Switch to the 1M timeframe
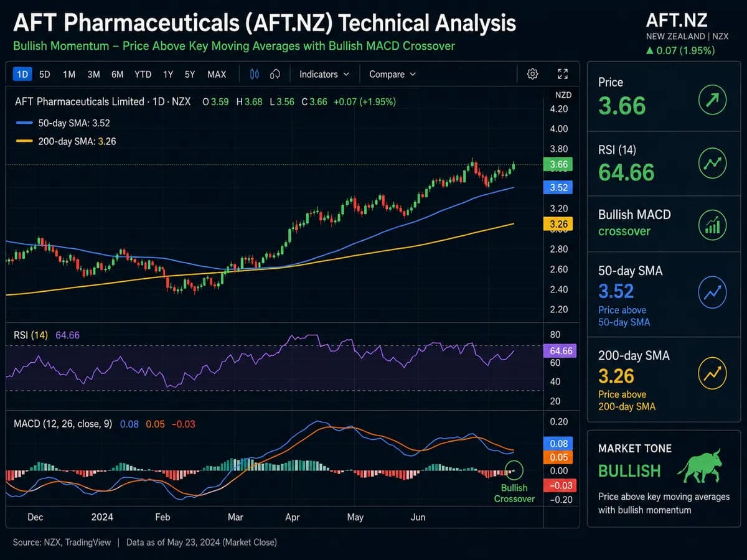Viewport: 747px width, 560px height. [x=69, y=74]
